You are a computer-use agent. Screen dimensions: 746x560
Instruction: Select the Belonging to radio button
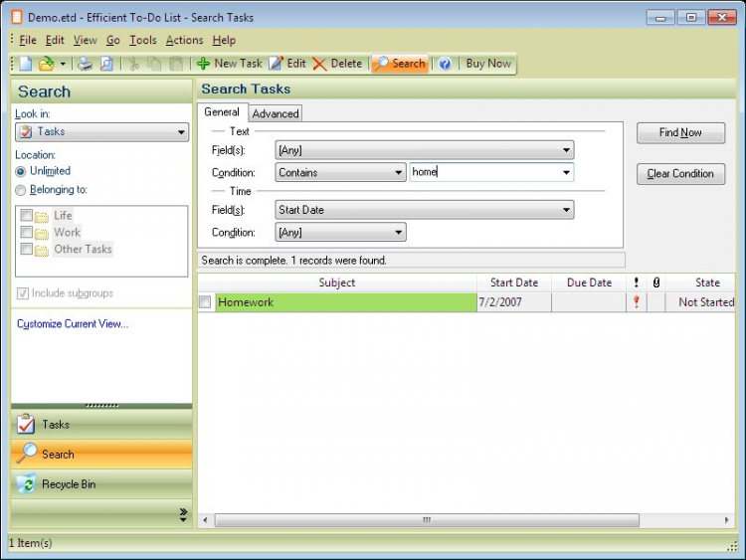click(x=21, y=190)
